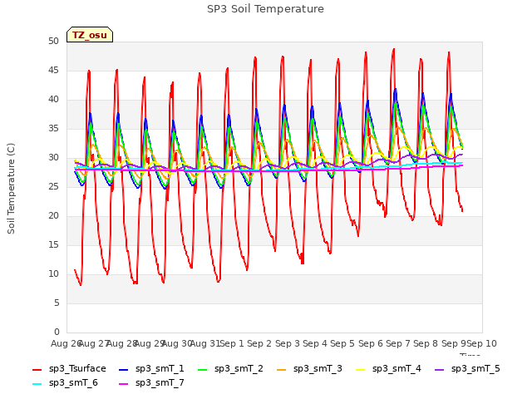Click the Sep 10 x-axis tick label
Viewport: 532px width, 399px height.
pos(481,343)
